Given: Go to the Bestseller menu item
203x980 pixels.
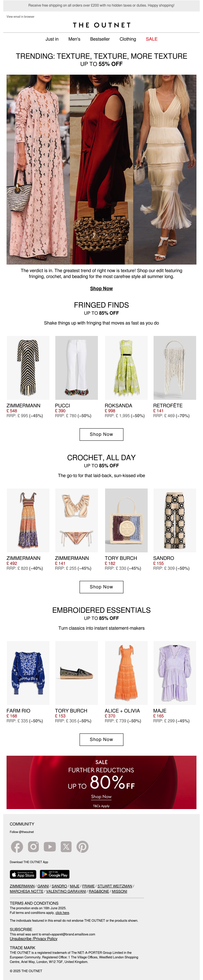Looking at the screenshot, I should click(100, 39).
